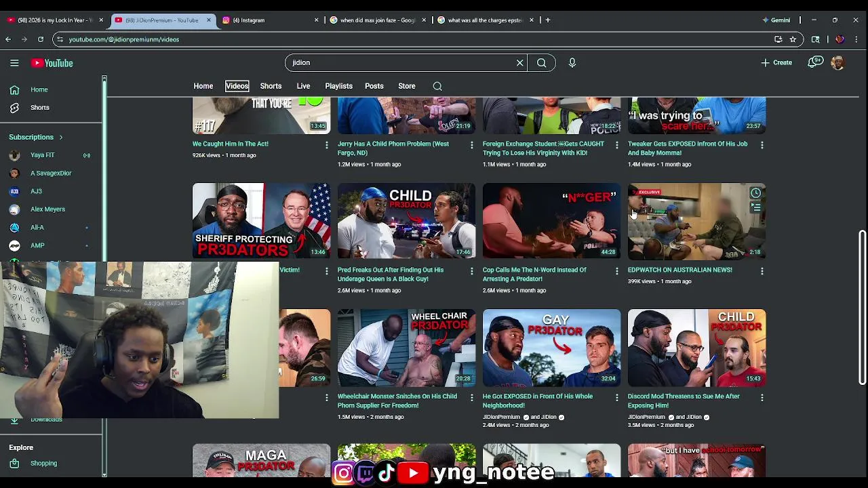Screen dimensions: 868x488
Task: Click the page vertical scrollbar thumb
Action: tap(863, 308)
